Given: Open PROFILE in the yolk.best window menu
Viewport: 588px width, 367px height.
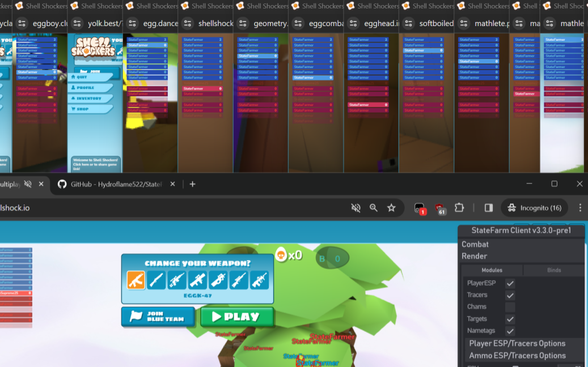Looking at the screenshot, I should [x=91, y=88].
